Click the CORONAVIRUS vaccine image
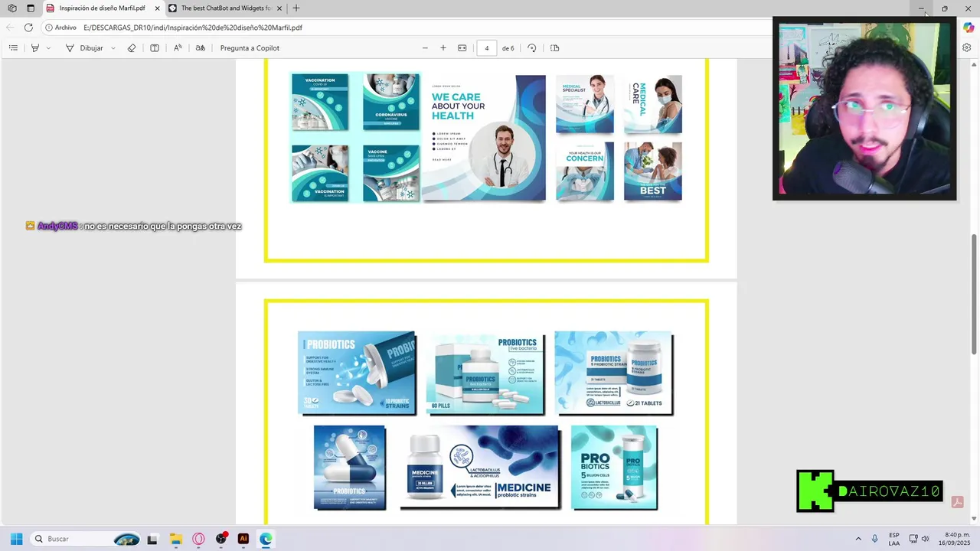Screen dimensions: 980x551 tap(391, 102)
